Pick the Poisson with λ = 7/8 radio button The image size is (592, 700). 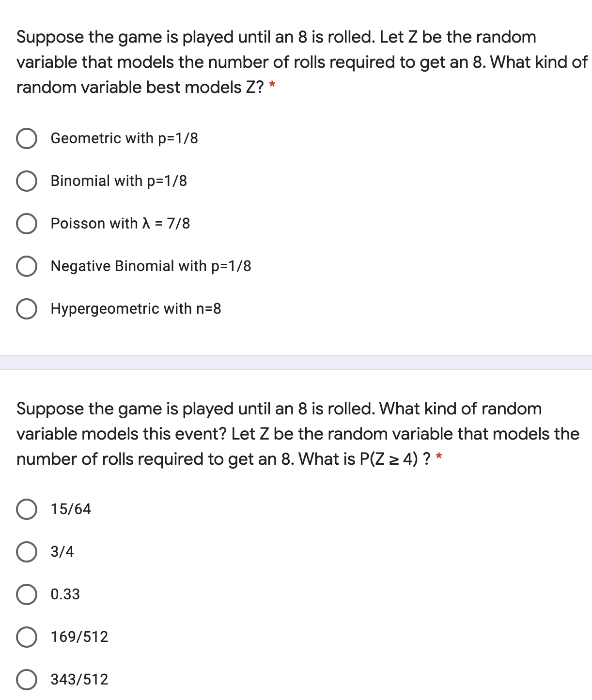[x=27, y=224]
